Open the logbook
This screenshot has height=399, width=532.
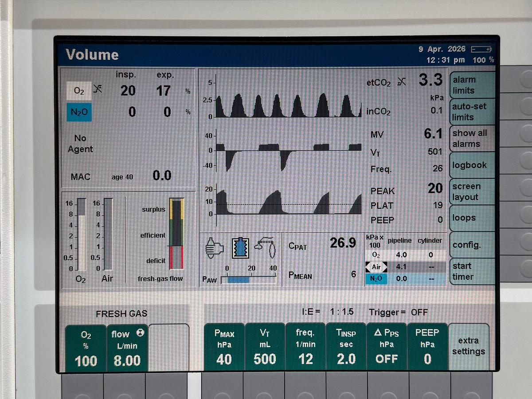[x=471, y=165]
